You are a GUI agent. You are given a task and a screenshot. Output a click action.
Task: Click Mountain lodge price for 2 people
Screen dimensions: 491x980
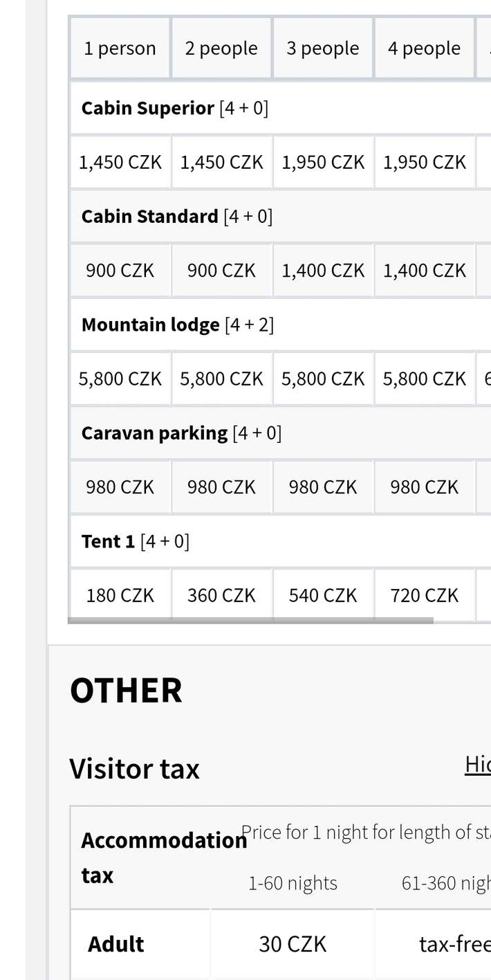[221, 379]
